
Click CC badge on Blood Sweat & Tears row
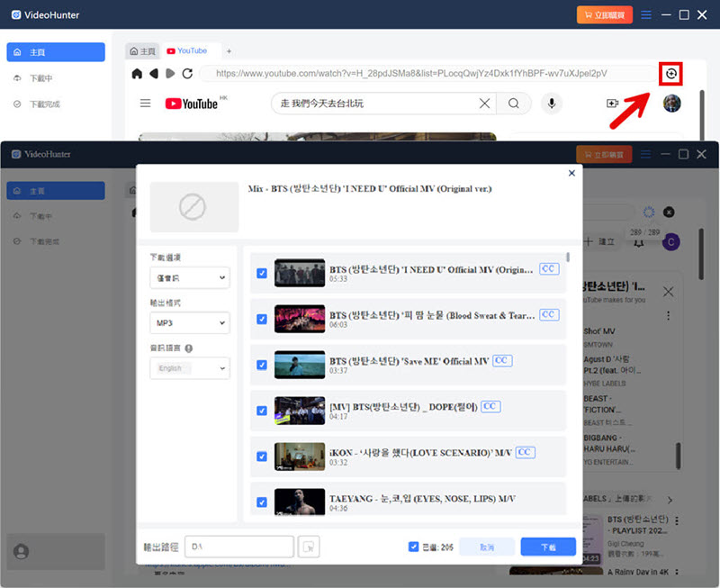[x=549, y=314]
